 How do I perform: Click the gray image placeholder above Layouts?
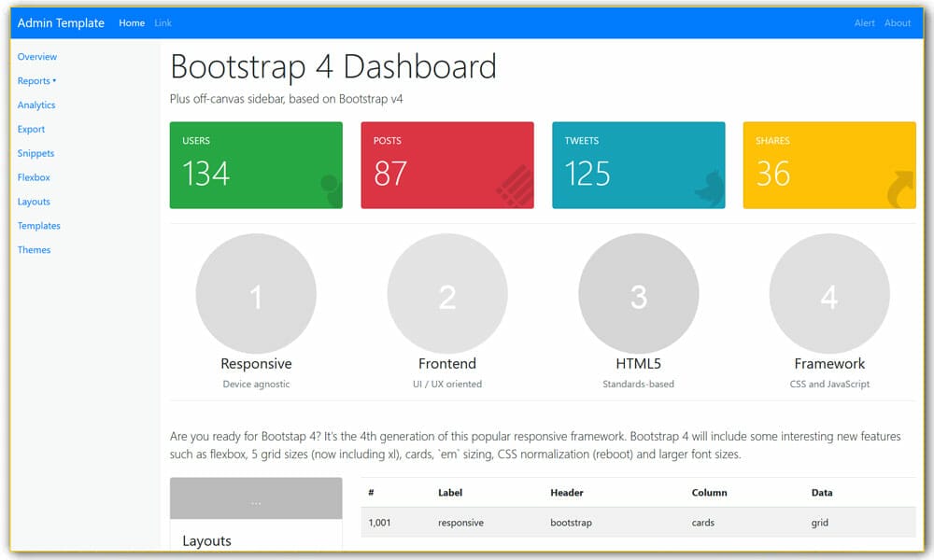(255, 497)
